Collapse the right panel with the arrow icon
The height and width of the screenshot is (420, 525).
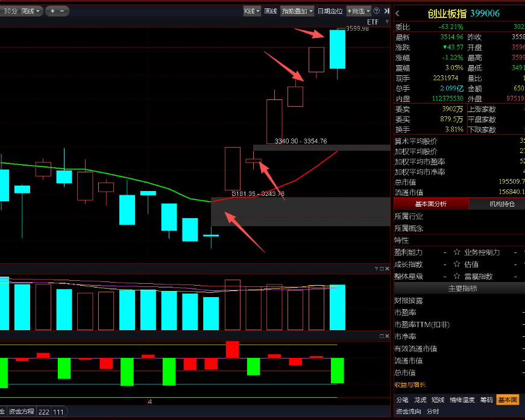click(x=386, y=11)
